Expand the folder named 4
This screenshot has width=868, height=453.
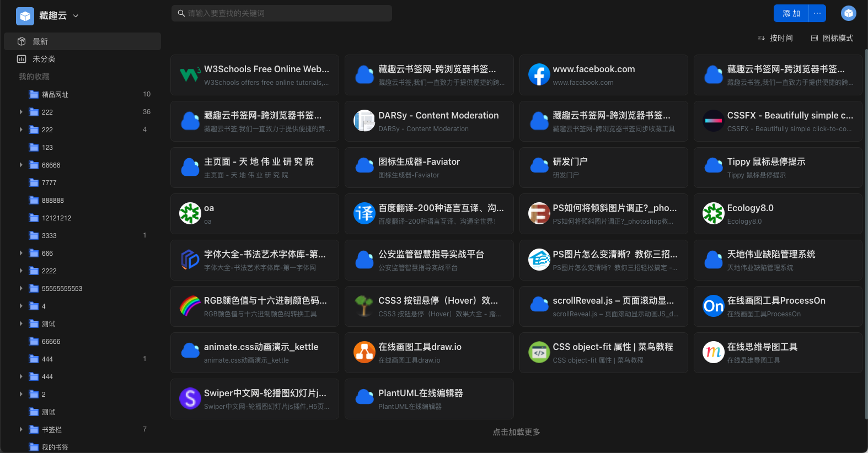pyautogui.click(x=21, y=306)
